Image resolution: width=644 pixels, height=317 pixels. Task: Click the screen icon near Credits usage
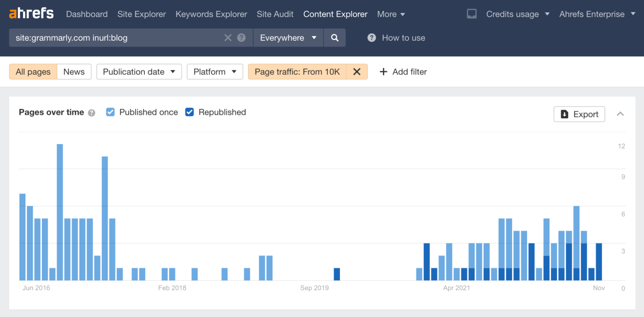pyautogui.click(x=472, y=14)
